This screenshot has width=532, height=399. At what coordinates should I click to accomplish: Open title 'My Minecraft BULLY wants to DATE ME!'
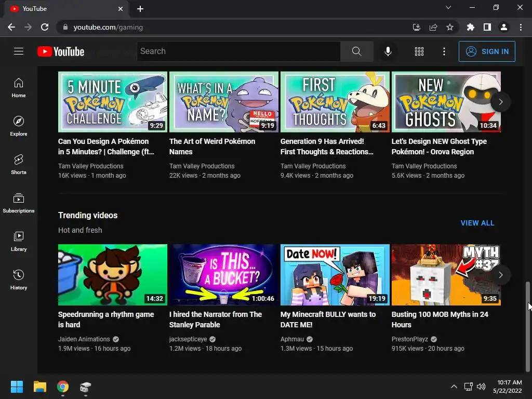click(328, 320)
